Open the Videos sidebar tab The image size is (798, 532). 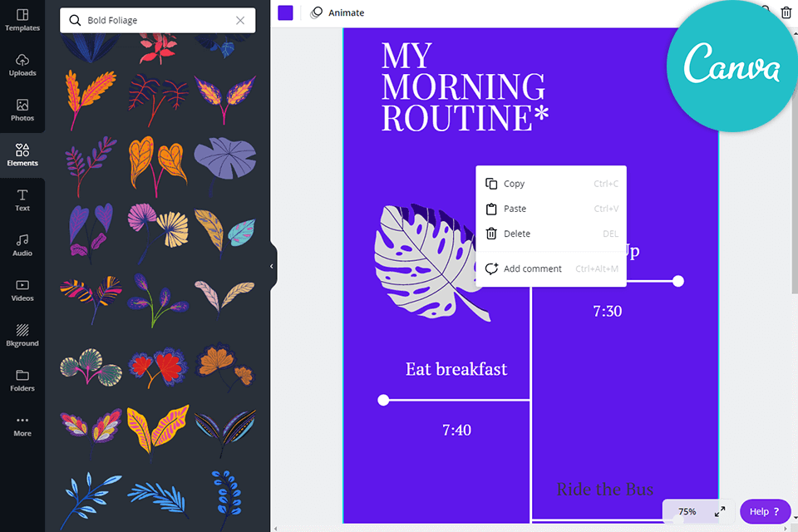(22, 290)
